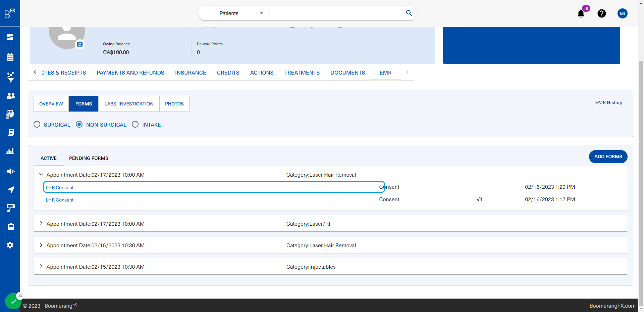Viewport: 644px width, 312px height.
Task: Expand the Laser/RF appointment row
Action: (42, 224)
